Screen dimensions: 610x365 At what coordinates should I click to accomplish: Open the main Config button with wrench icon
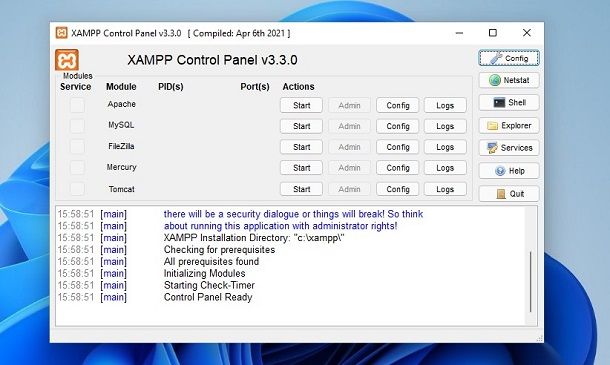coord(509,58)
